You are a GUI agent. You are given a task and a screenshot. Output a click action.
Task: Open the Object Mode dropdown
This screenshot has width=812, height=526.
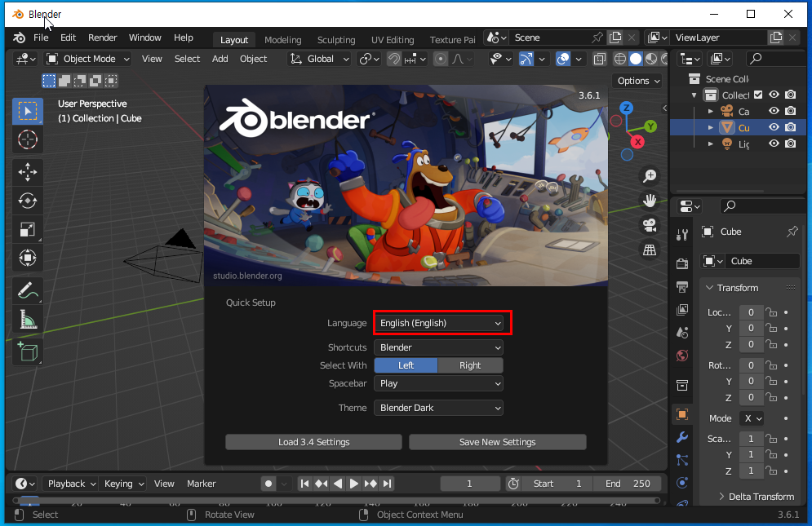click(87, 59)
